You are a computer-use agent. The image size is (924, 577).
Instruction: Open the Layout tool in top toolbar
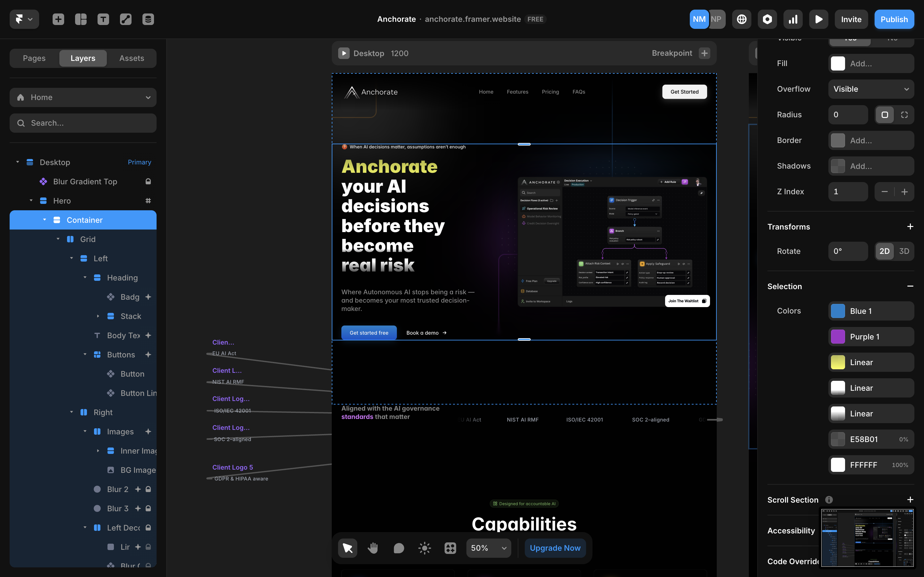pos(81,19)
